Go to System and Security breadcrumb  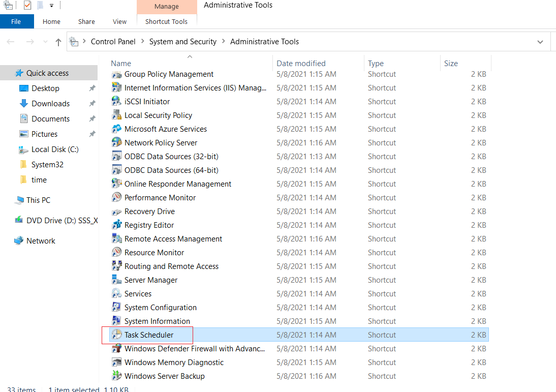coord(182,42)
